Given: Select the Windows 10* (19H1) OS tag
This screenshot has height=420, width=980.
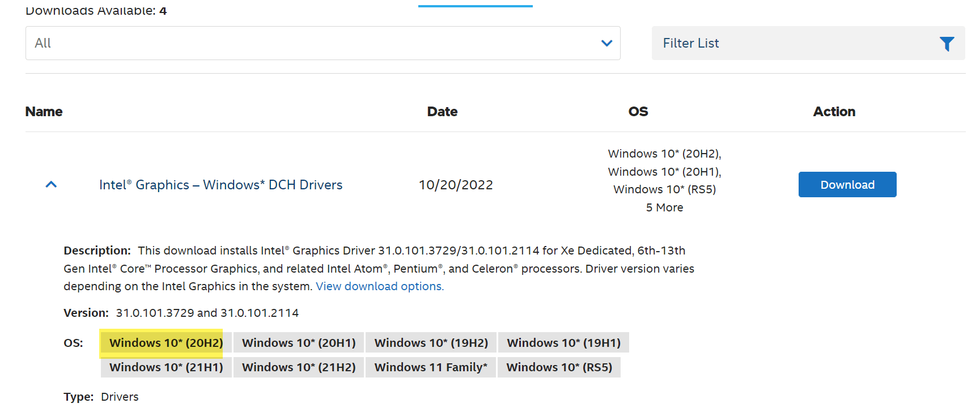Looking at the screenshot, I should click(563, 343).
